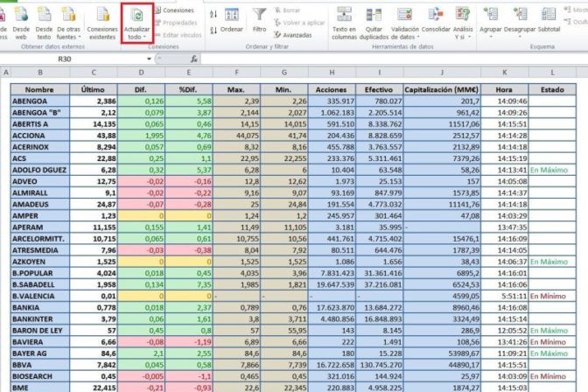Click BAYER AG capitalization 53989,67

(x=442, y=353)
